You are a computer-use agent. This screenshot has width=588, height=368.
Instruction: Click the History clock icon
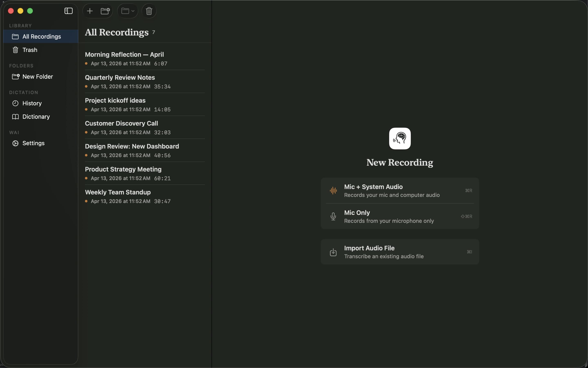(15, 103)
